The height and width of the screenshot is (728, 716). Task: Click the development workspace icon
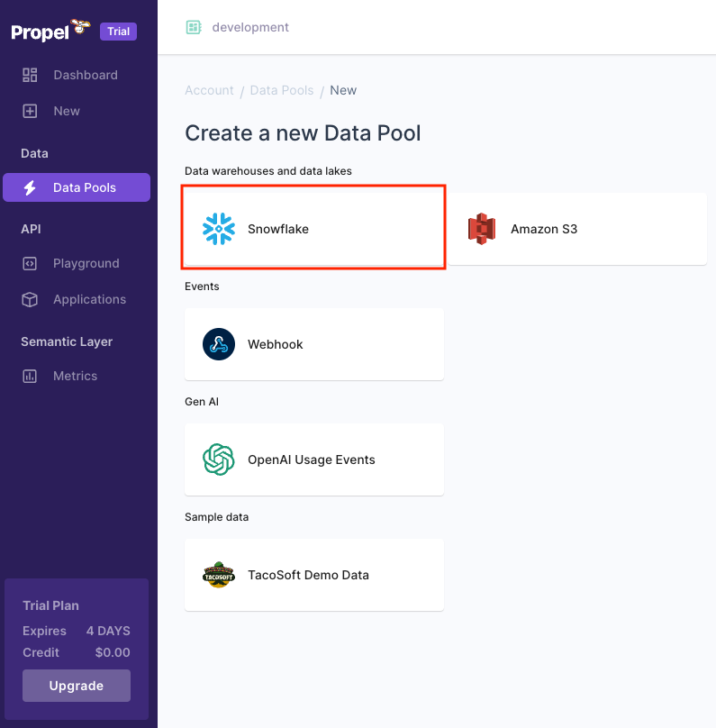pyautogui.click(x=194, y=27)
